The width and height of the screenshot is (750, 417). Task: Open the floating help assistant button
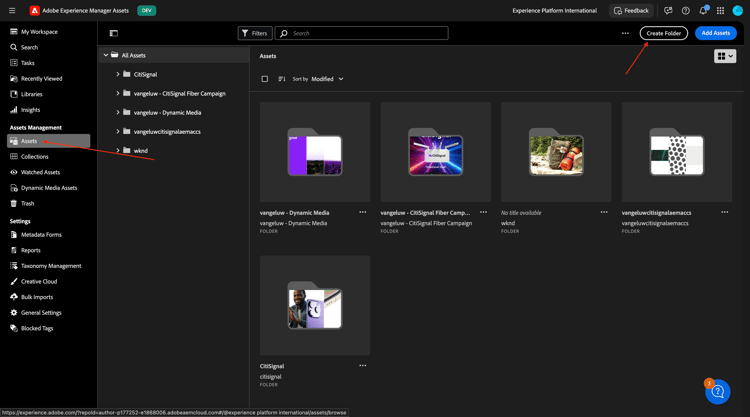(717, 392)
